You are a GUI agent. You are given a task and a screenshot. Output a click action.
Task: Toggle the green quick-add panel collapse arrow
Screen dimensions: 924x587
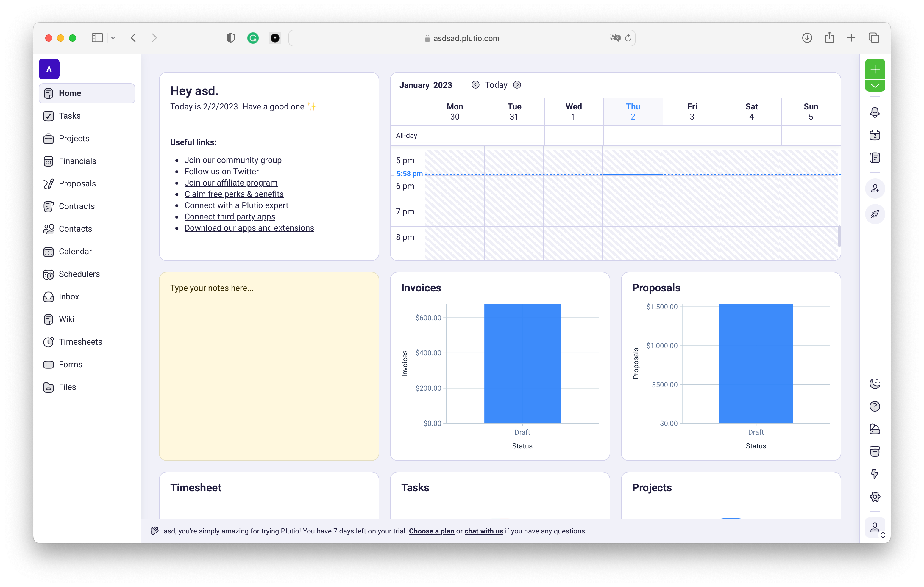click(x=875, y=86)
